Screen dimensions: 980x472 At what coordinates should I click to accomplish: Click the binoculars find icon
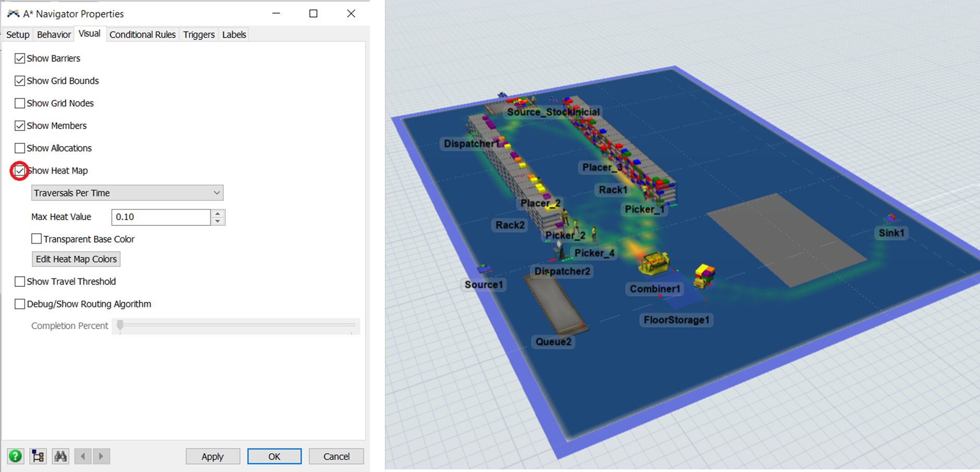coord(61,456)
